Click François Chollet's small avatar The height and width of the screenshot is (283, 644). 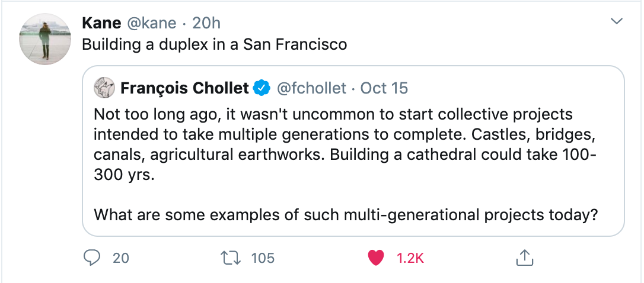(x=104, y=88)
